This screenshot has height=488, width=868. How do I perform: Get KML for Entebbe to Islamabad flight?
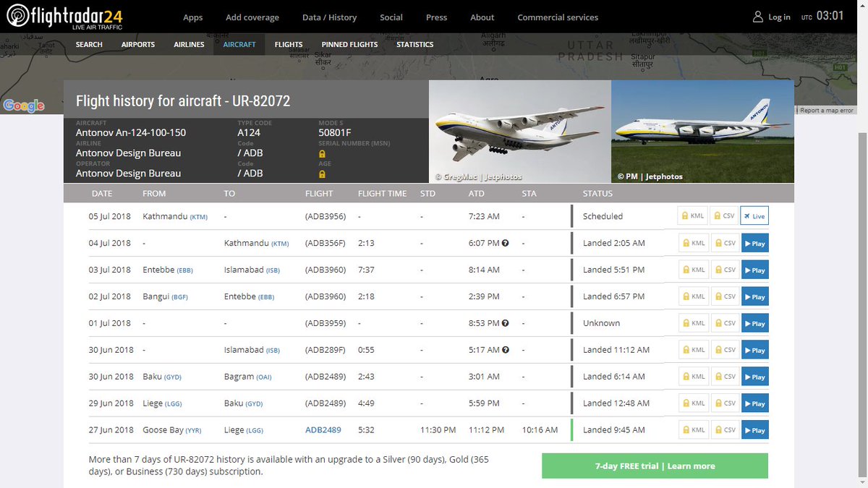point(692,270)
